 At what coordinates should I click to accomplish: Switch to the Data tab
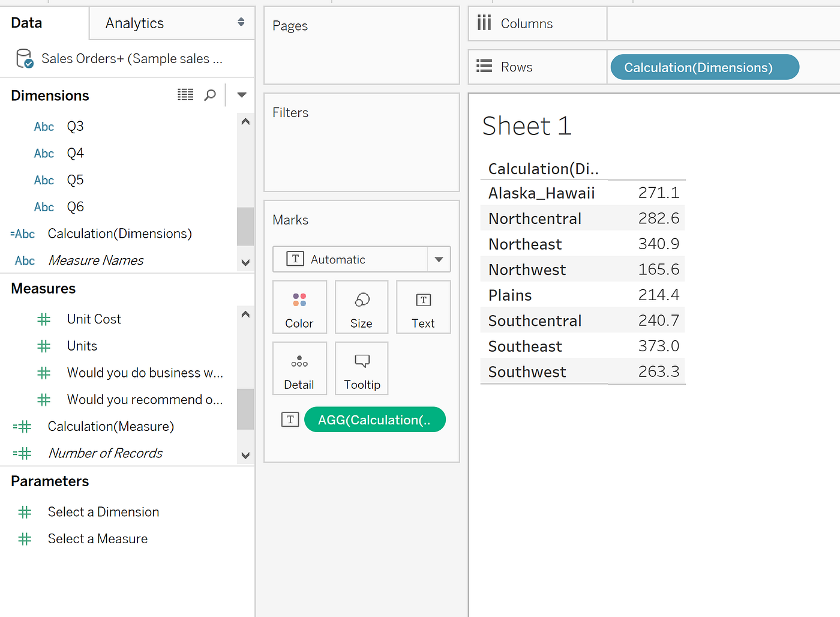pos(26,23)
